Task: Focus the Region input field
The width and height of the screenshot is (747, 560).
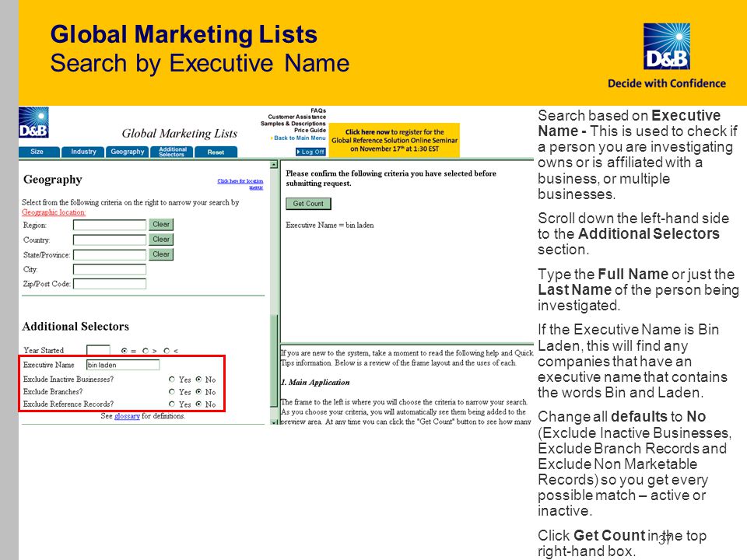Action: click(110, 225)
